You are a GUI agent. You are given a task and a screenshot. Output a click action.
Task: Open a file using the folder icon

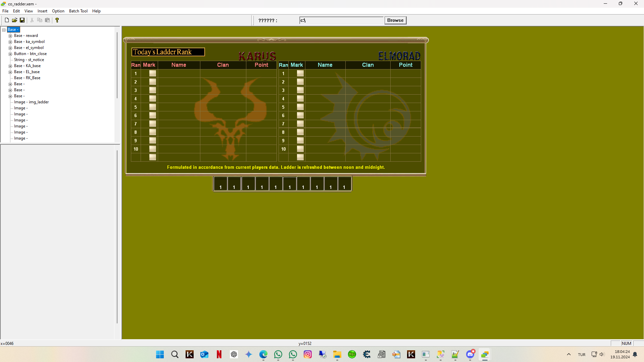[14, 20]
